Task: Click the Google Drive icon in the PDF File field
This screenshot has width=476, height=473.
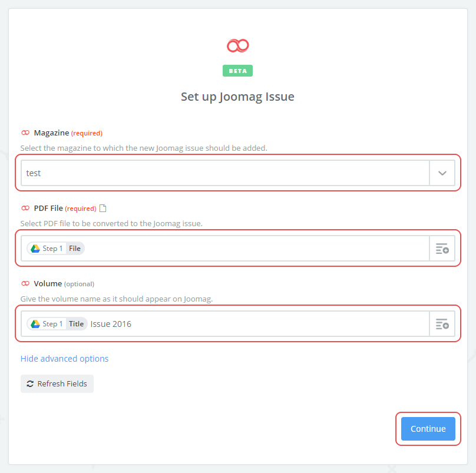Action: (35, 249)
